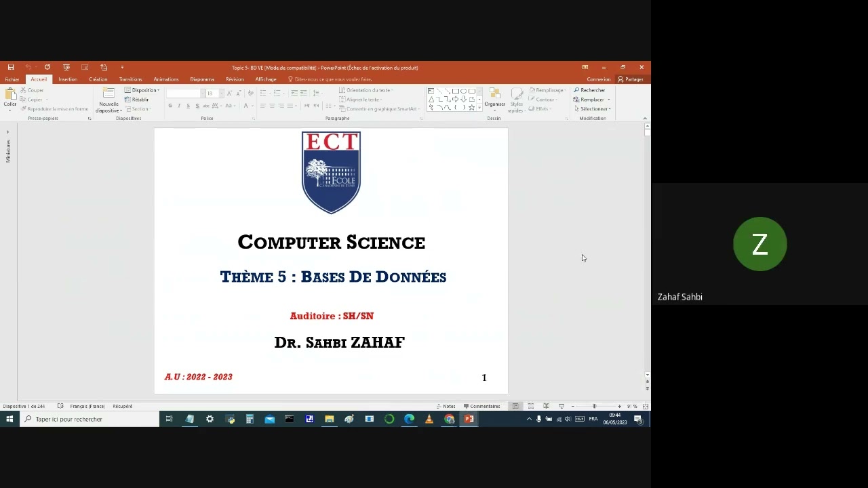
Task: Open the Disposition layout dropdown
Action: [142, 90]
